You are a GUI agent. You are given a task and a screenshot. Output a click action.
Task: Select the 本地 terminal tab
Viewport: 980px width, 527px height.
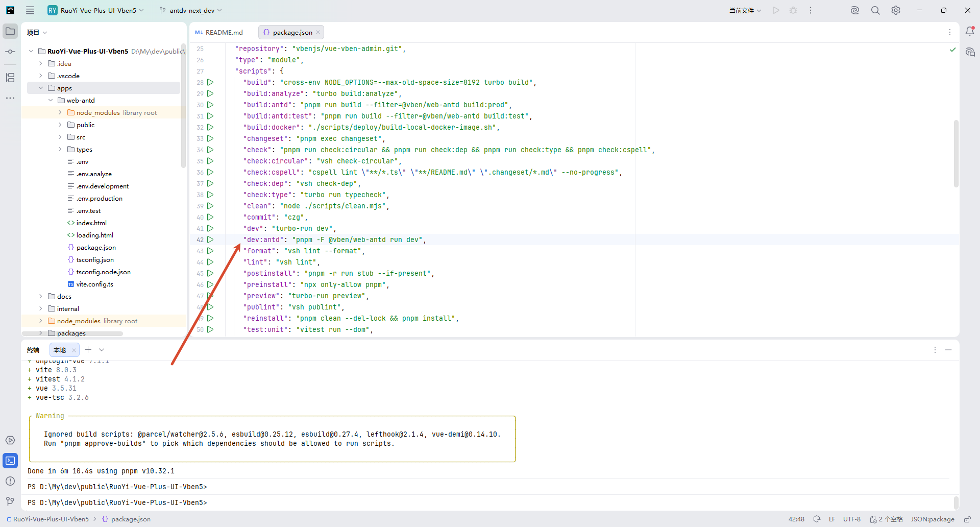point(60,350)
